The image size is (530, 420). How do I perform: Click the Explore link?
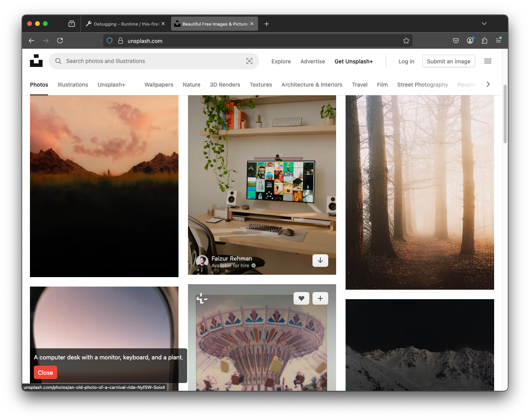(281, 61)
